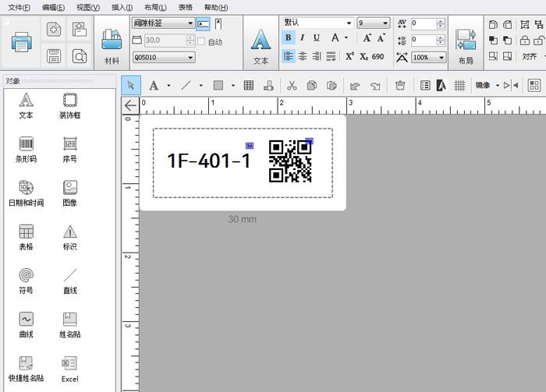This screenshot has height=392, width=546.
Task: Click the scissors cut icon
Action: 292,86
